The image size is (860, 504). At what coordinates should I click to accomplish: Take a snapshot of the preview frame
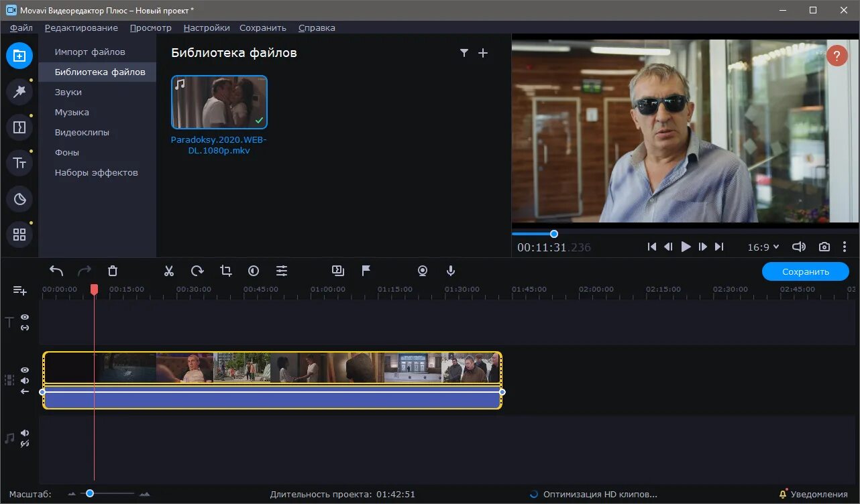pos(824,247)
